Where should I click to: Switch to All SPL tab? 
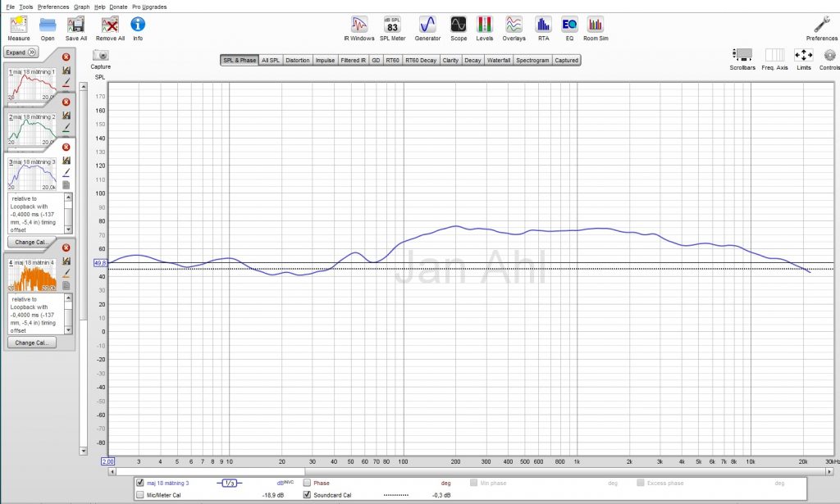point(271,61)
